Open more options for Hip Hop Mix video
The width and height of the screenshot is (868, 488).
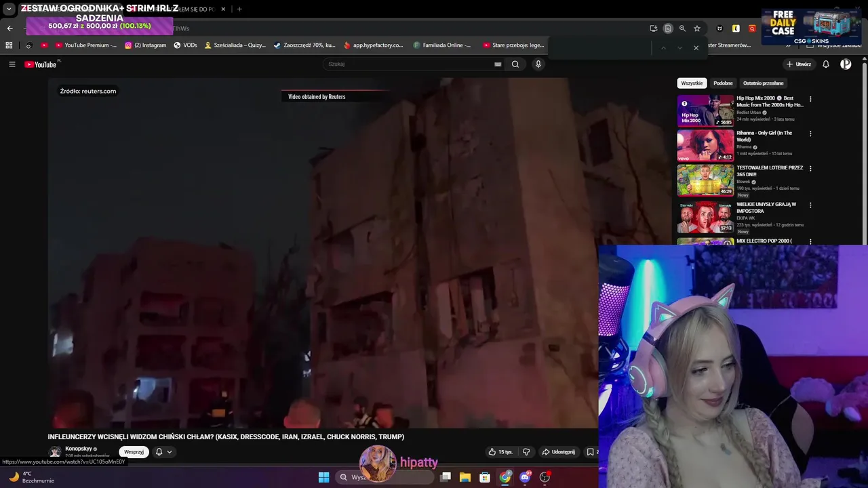(810, 99)
